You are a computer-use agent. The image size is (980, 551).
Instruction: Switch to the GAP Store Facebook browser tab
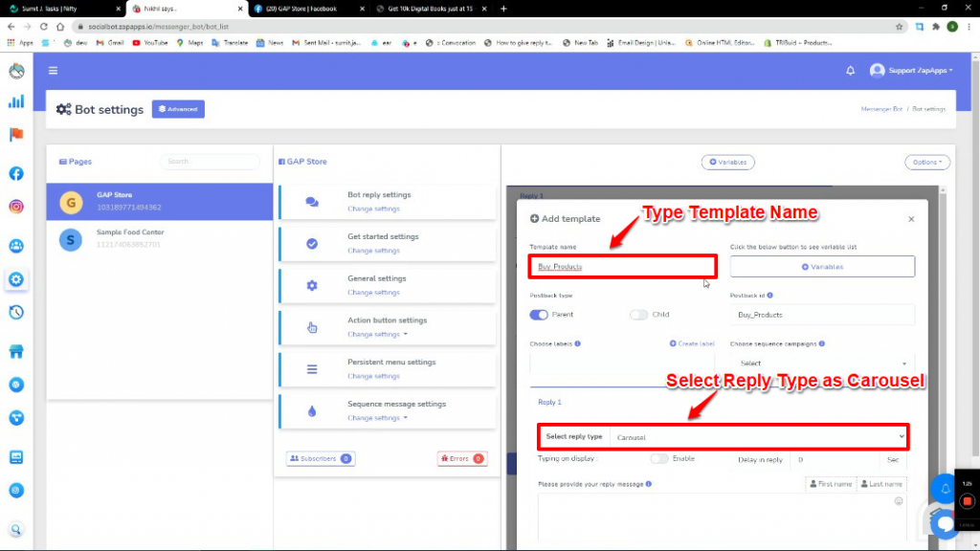coord(306,9)
